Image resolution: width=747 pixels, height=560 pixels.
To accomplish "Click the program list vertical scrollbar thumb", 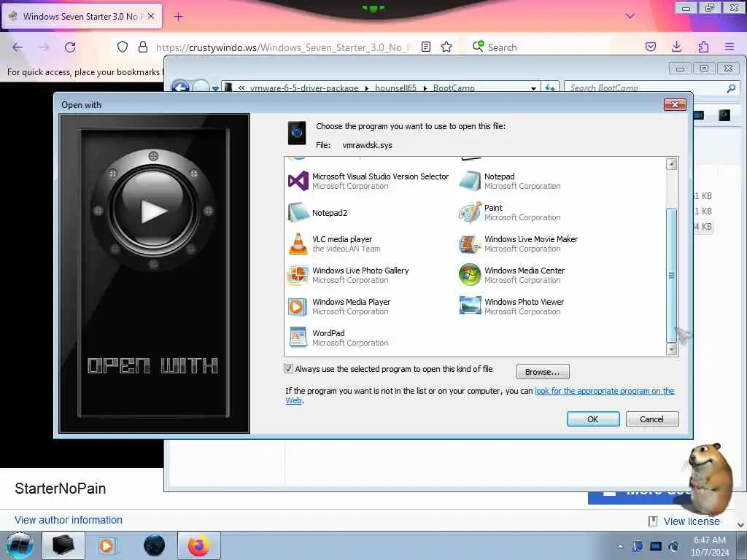I will [x=672, y=275].
